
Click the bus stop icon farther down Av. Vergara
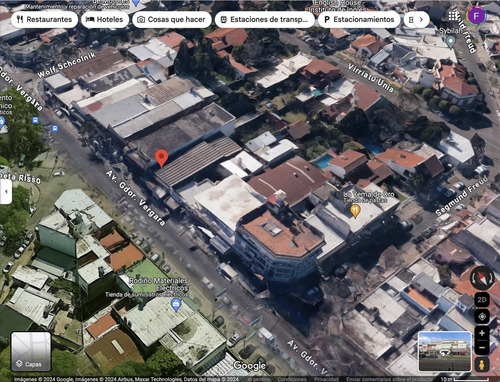55,128
